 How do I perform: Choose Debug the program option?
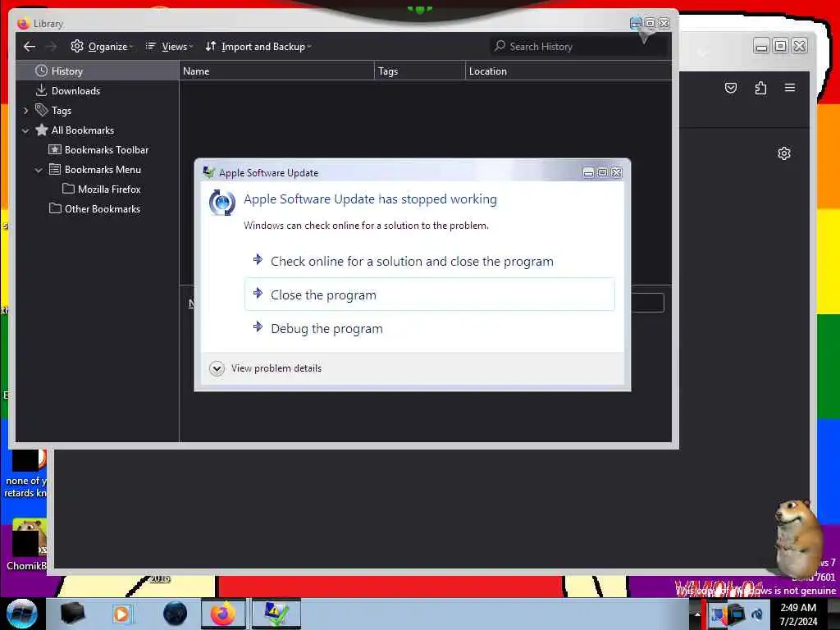pyautogui.click(x=430, y=328)
